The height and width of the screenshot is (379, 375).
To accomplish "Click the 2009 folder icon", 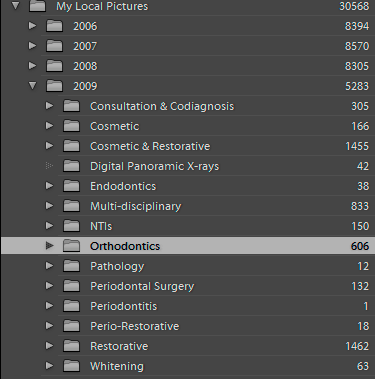I will (x=54, y=86).
